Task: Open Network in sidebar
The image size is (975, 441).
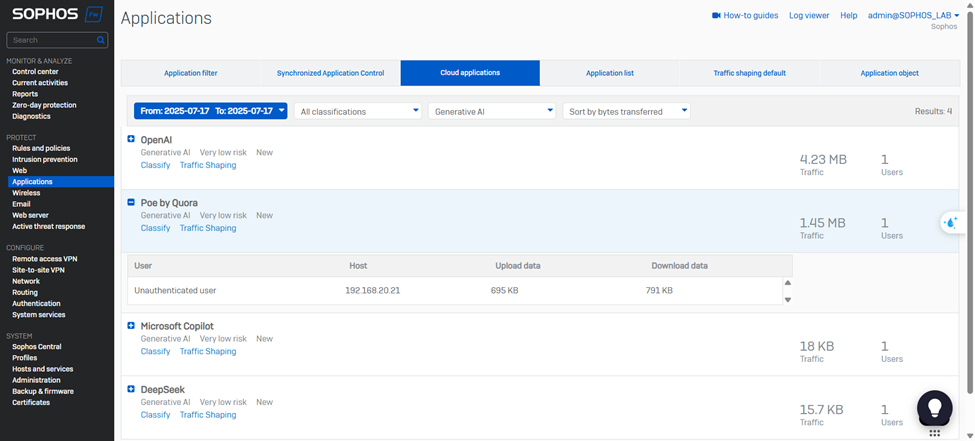Action: pos(26,281)
